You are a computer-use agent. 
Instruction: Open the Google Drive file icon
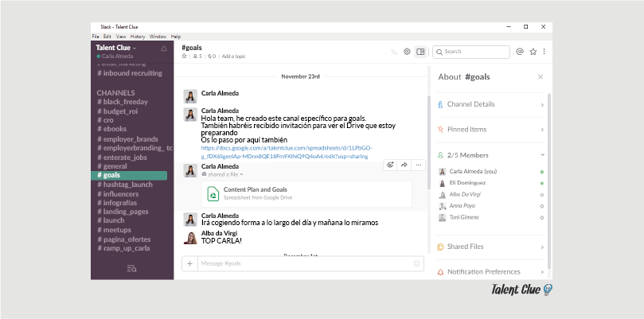[213, 194]
